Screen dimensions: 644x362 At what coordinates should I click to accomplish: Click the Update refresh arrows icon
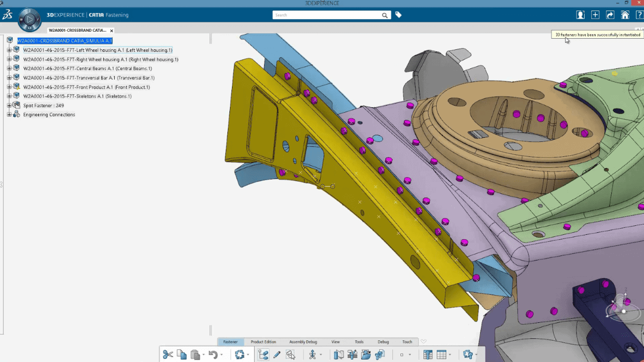click(x=239, y=354)
